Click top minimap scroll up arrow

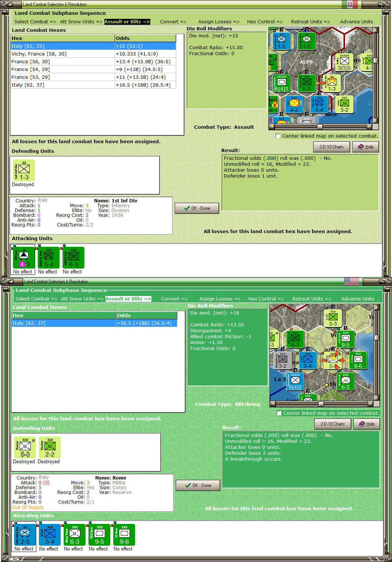pyautogui.click(x=375, y=30)
